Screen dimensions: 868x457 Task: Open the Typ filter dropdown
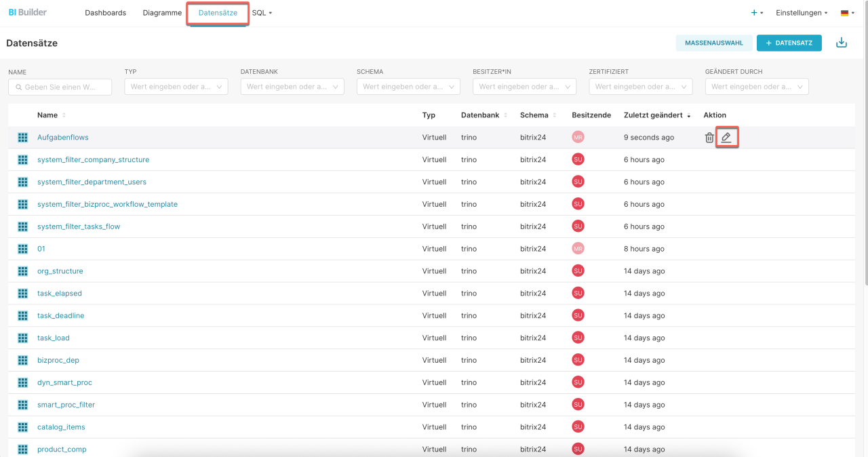[176, 87]
